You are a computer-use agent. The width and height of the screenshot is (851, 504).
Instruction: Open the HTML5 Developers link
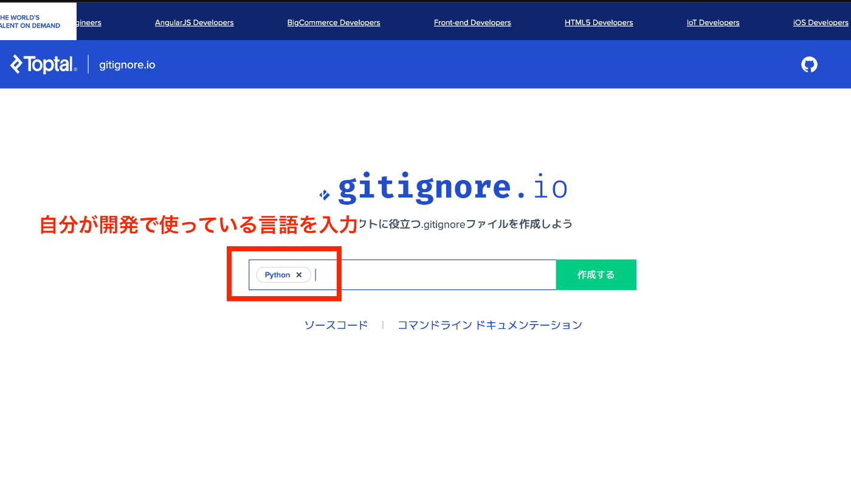click(599, 22)
